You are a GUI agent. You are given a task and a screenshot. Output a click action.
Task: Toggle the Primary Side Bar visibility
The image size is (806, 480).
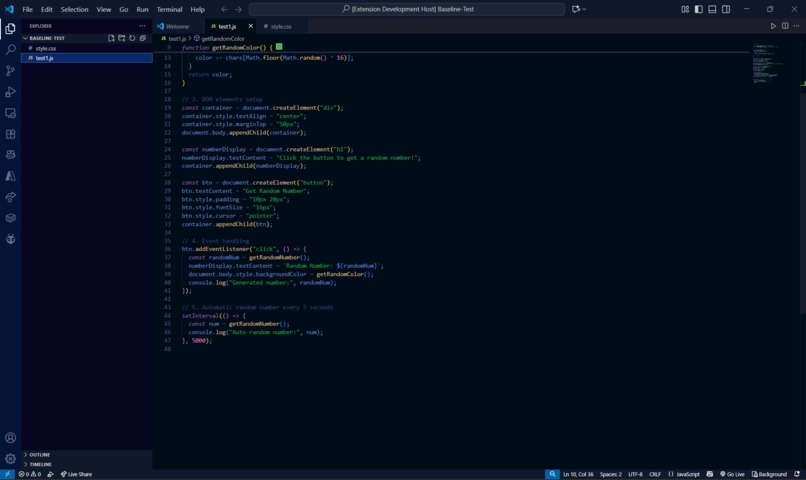tap(699, 9)
